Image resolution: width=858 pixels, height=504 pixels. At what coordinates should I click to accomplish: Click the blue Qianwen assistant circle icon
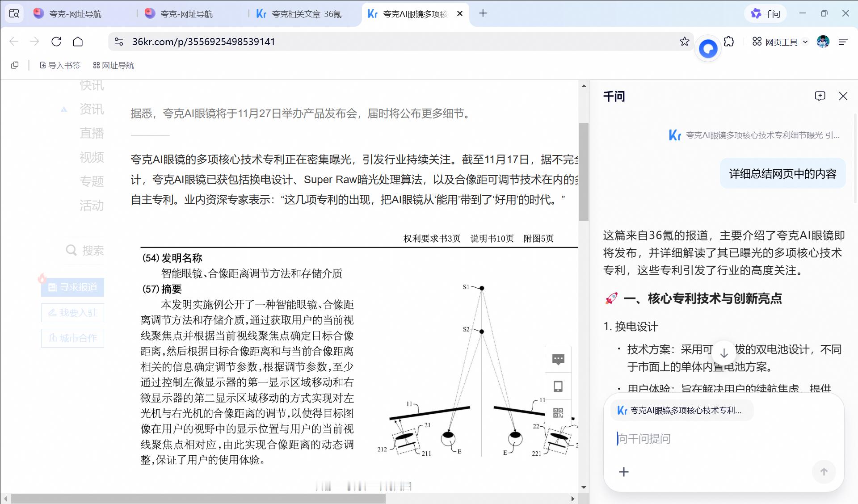tap(708, 48)
